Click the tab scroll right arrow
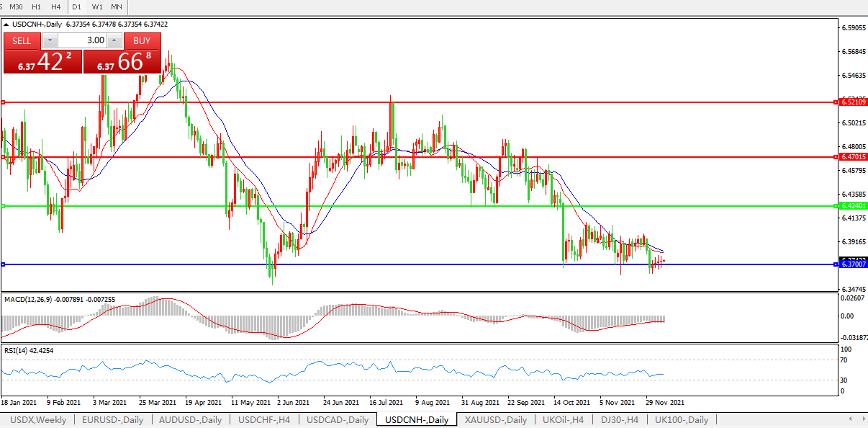868x428 pixels. pyautogui.click(x=862, y=419)
